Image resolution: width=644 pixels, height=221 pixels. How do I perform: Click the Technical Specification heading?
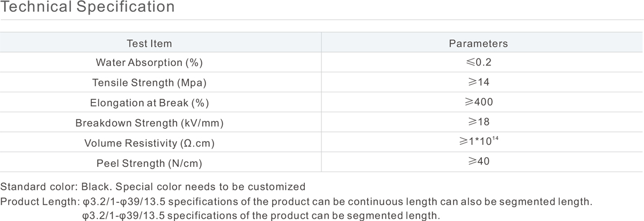point(87,8)
